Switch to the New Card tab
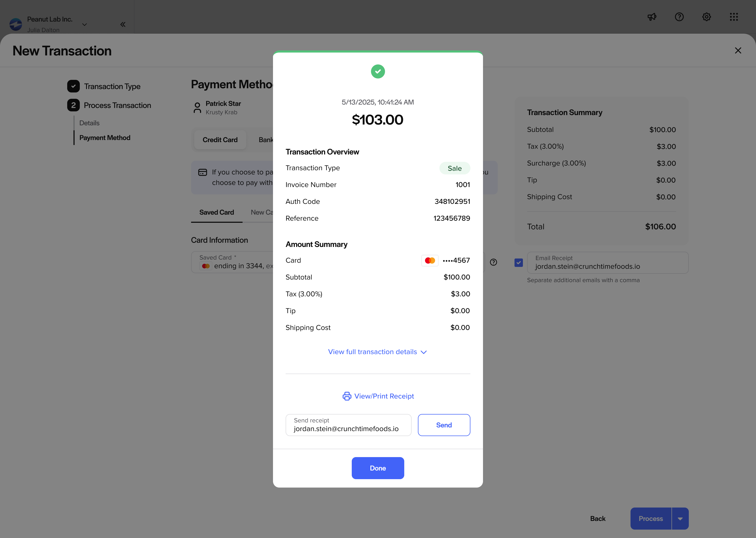 (x=262, y=212)
